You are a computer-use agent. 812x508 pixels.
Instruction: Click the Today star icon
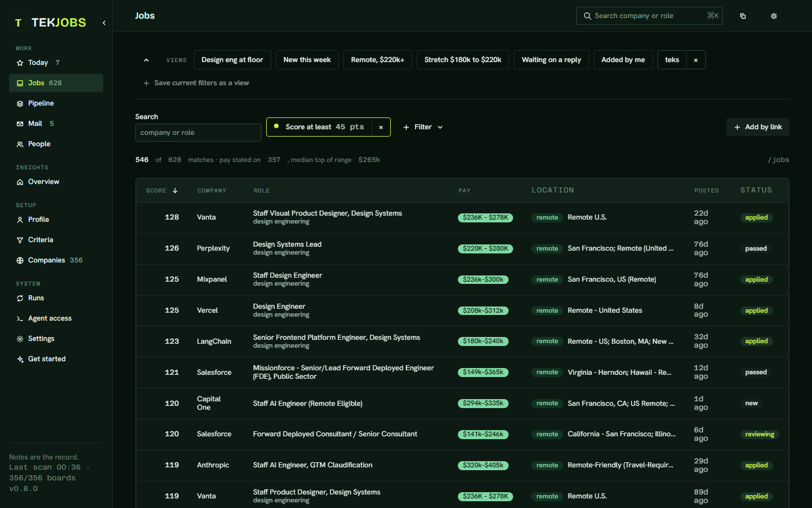point(20,63)
